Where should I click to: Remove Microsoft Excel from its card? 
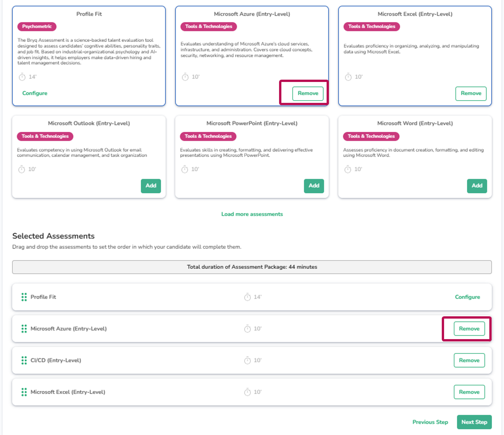pos(471,94)
